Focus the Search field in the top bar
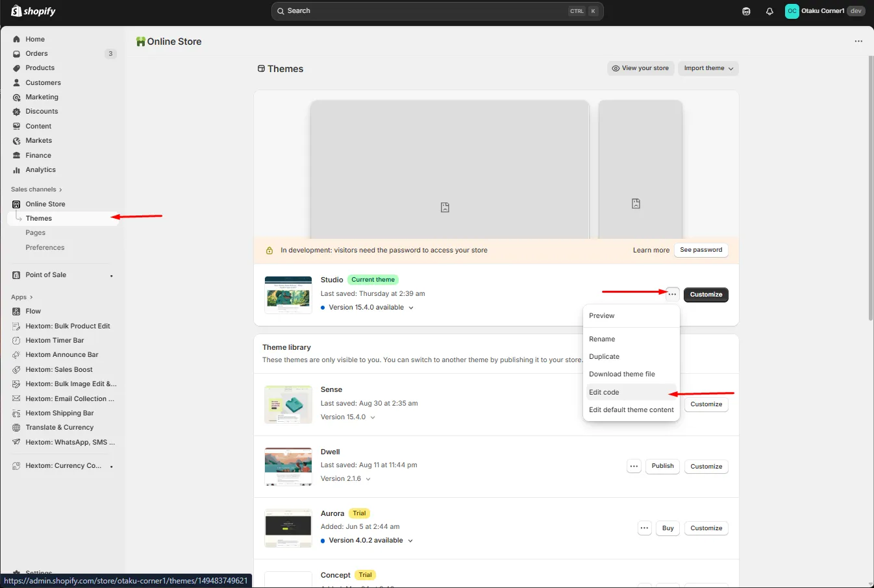Viewport: 874px width, 588px height. tap(438, 11)
